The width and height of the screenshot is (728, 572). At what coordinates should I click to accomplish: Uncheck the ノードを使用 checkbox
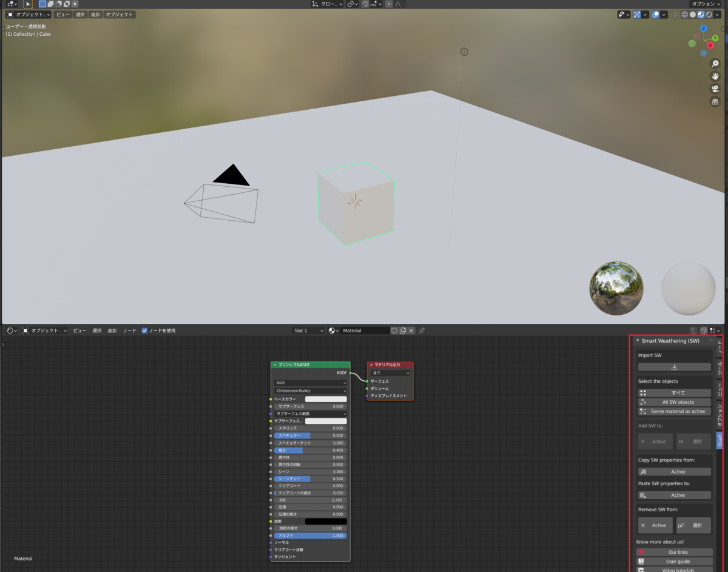pyautogui.click(x=144, y=331)
